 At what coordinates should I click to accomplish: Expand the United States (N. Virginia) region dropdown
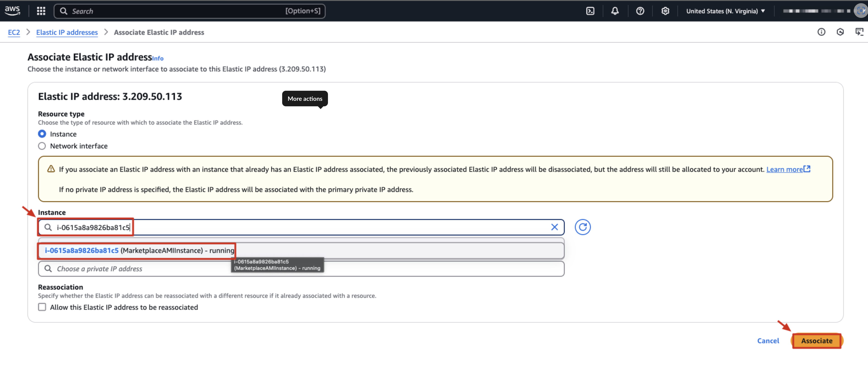point(726,11)
